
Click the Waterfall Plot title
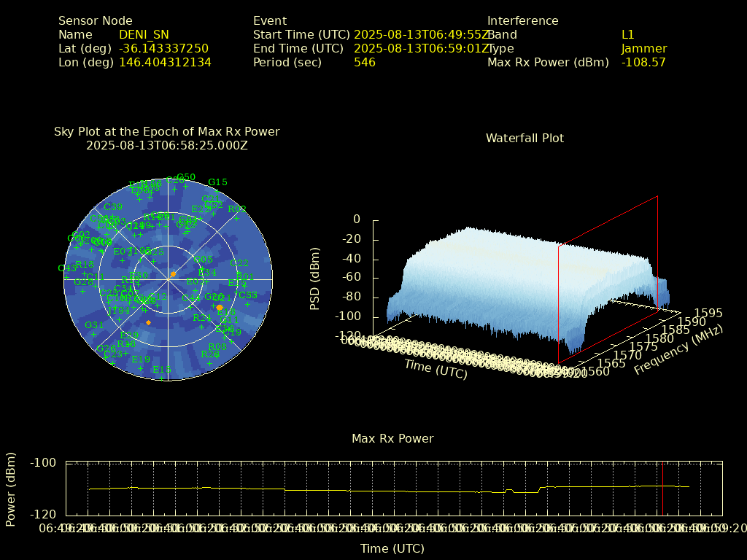point(525,138)
